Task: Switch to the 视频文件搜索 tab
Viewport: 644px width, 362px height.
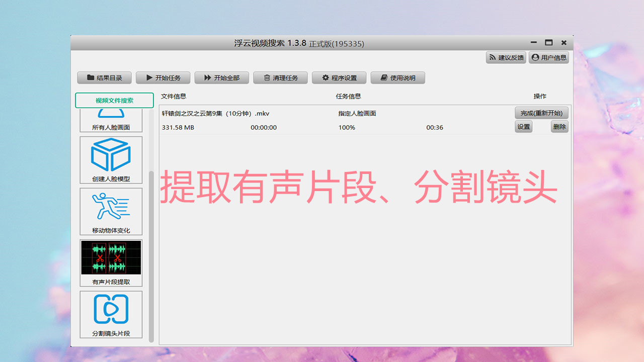Action: point(114,100)
